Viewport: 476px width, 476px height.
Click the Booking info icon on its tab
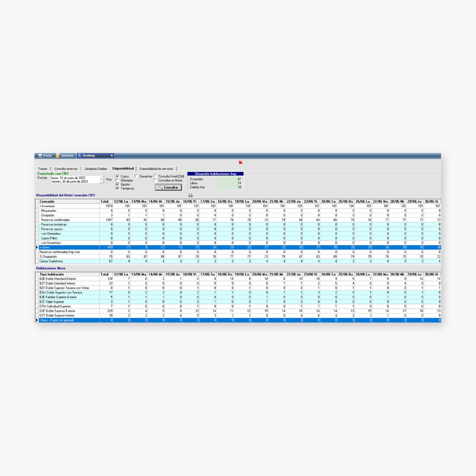point(80,156)
